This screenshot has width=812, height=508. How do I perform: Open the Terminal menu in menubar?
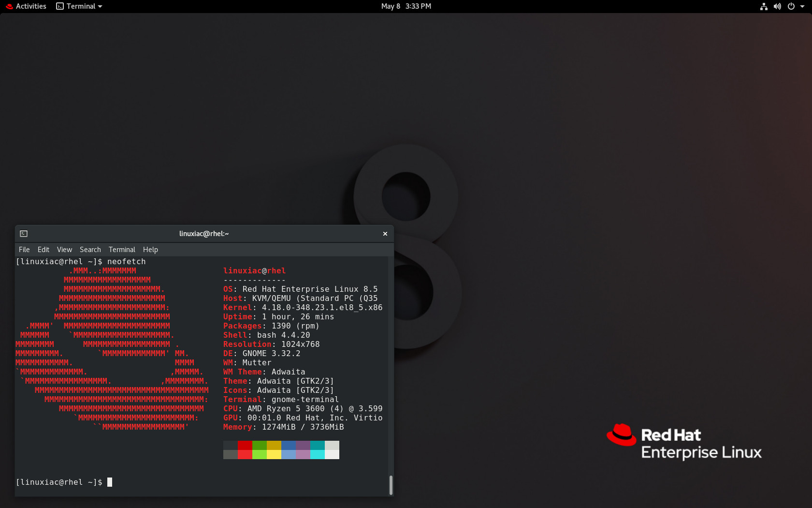[122, 250]
